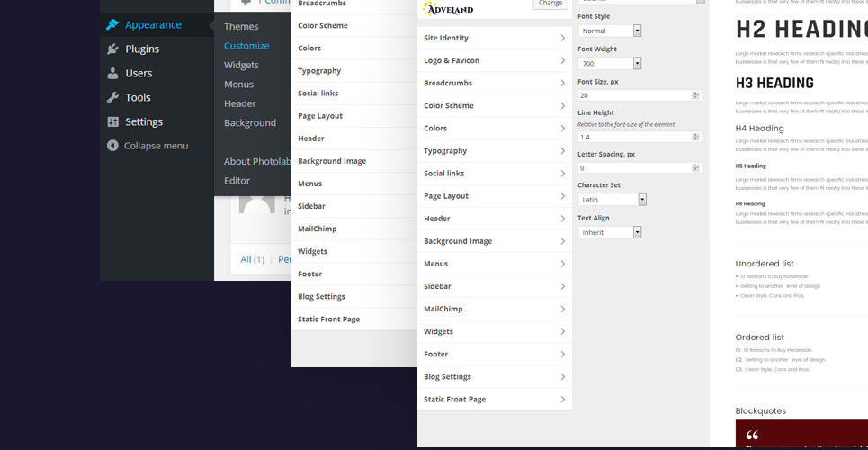This screenshot has width=868, height=450.
Task: Click the Letter Spacing input field
Action: 634,168
